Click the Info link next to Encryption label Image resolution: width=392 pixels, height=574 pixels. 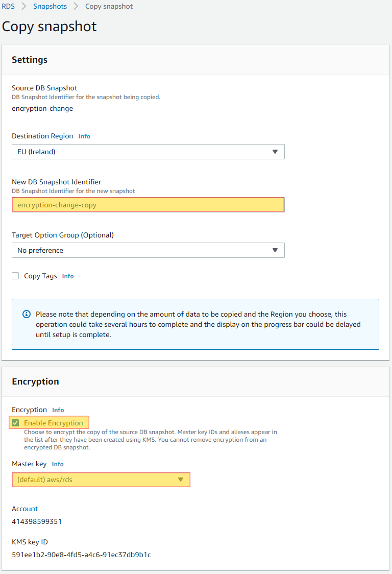[58, 410]
